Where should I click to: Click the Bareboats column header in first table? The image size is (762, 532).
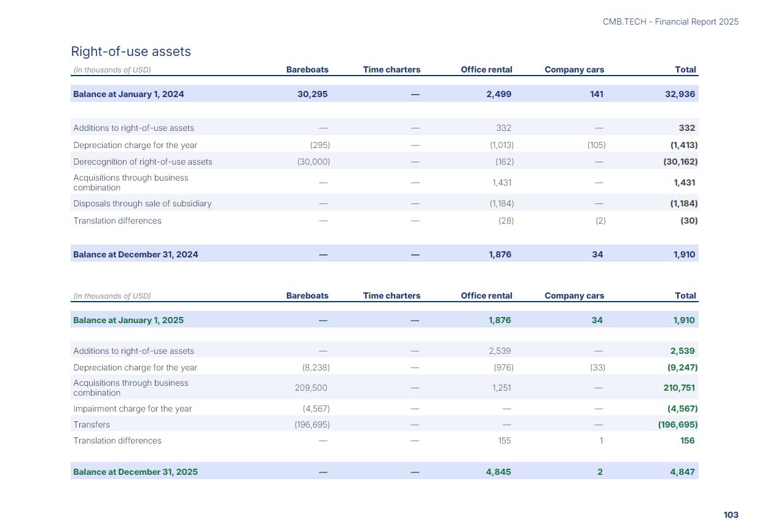tap(307, 69)
